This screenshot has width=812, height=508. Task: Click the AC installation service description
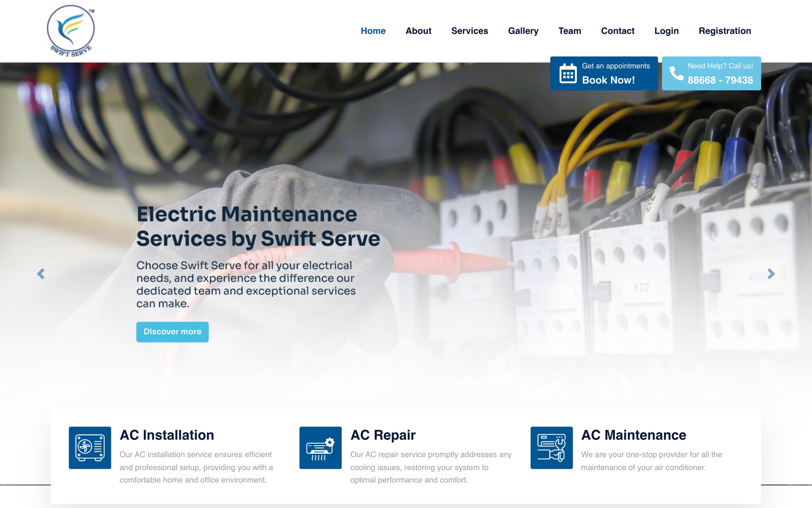pos(196,467)
